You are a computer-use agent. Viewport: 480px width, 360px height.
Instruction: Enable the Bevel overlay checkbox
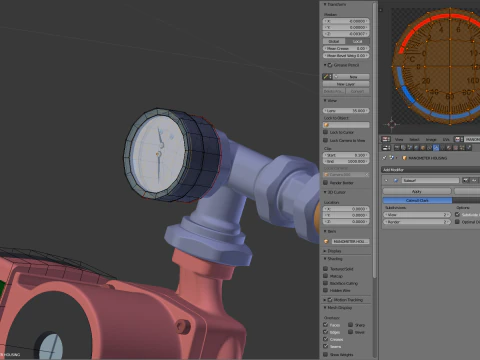(351, 332)
